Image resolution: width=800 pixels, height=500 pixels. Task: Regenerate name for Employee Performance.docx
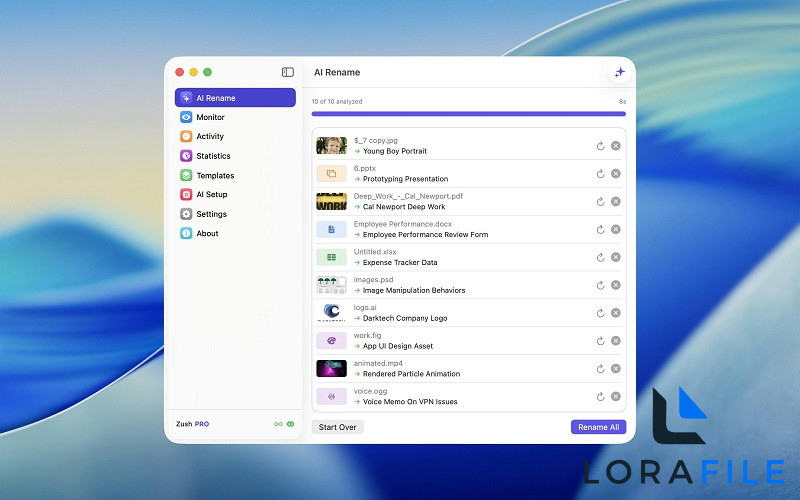tap(601, 230)
